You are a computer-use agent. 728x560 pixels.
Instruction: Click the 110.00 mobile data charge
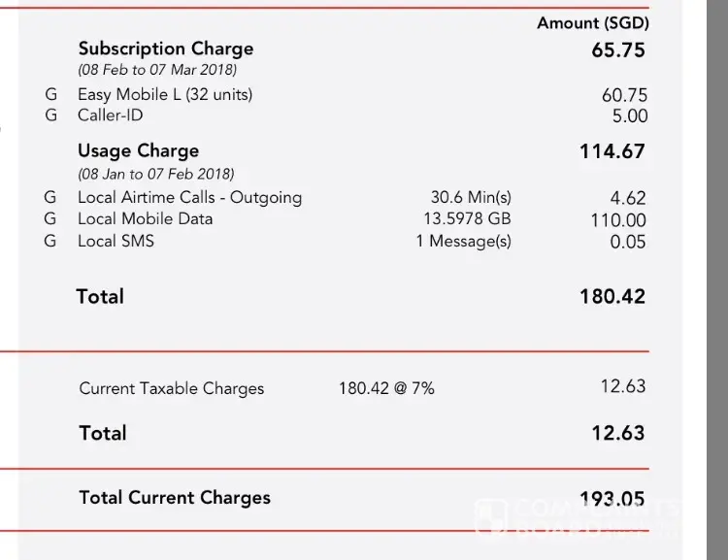pyautogui.click(x=617, y=220)
